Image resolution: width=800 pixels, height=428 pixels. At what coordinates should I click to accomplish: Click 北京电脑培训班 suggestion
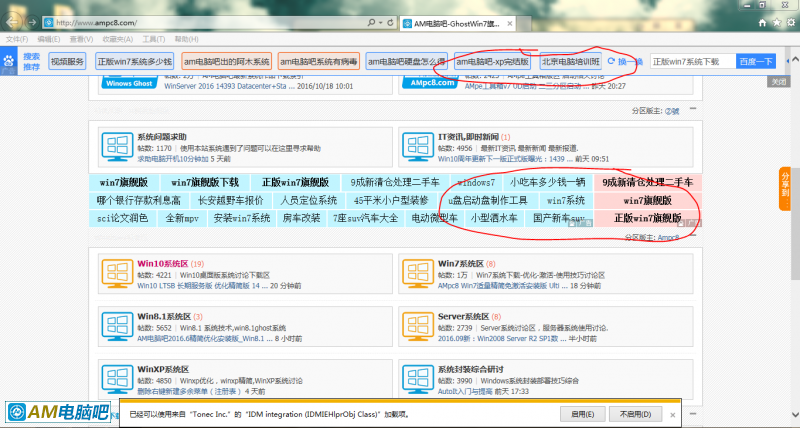[570, 62]
